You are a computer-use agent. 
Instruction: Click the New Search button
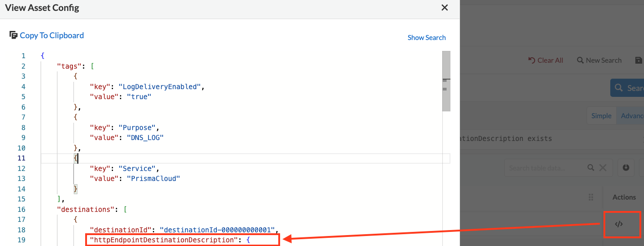pos(599,60)
